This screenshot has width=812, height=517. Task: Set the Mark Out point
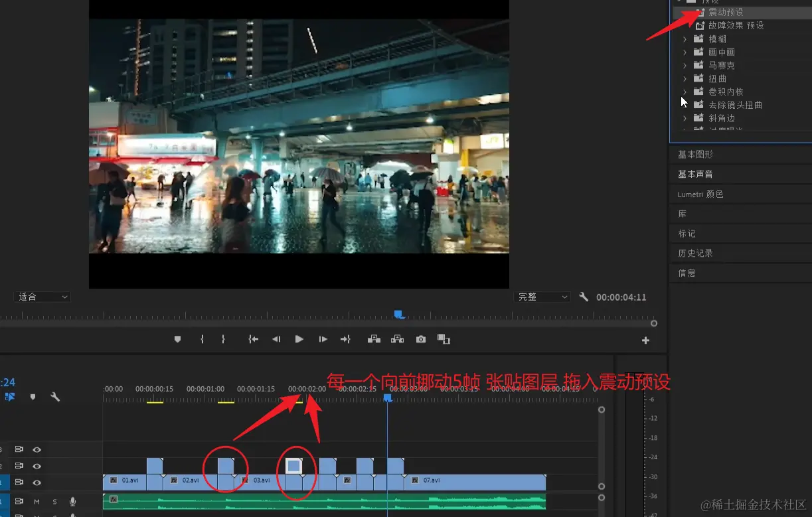point(223,339)
